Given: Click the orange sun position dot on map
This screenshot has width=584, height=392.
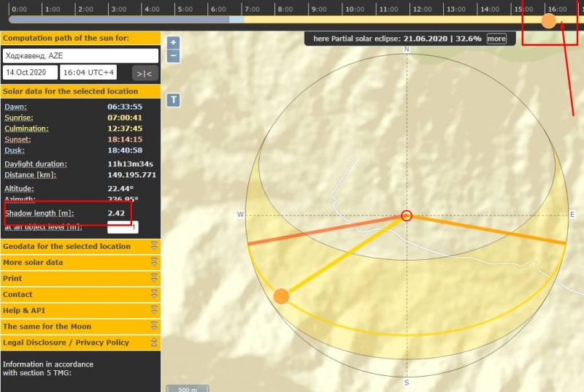Looking at the screenshot, I should point(281,296).
